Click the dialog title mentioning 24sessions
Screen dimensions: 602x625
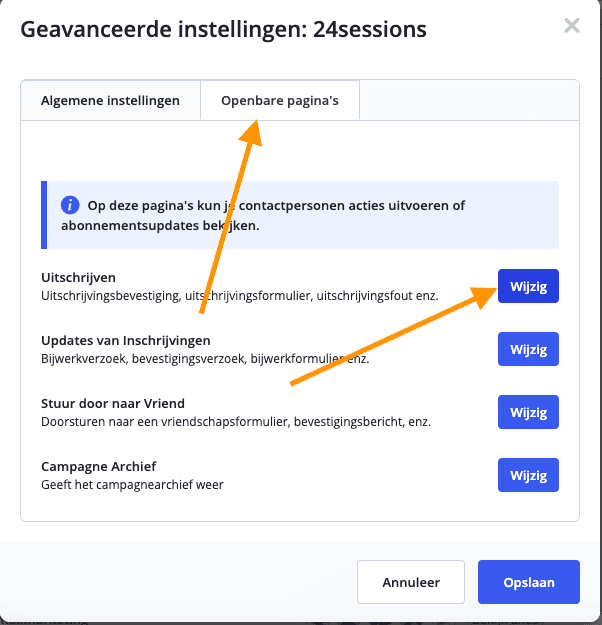[223, 29]
